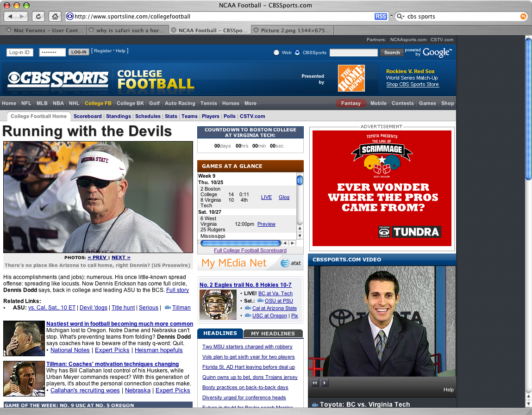Open the Auto Racing navigation item
This screenshot has width=532, height=415.
pyautogui.click(x=180, y=104)
